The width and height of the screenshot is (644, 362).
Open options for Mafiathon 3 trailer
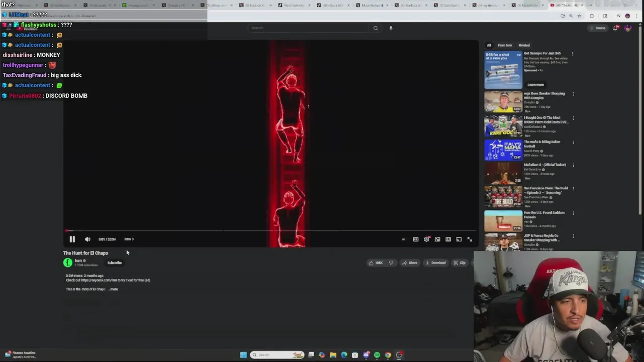(573, 165)
